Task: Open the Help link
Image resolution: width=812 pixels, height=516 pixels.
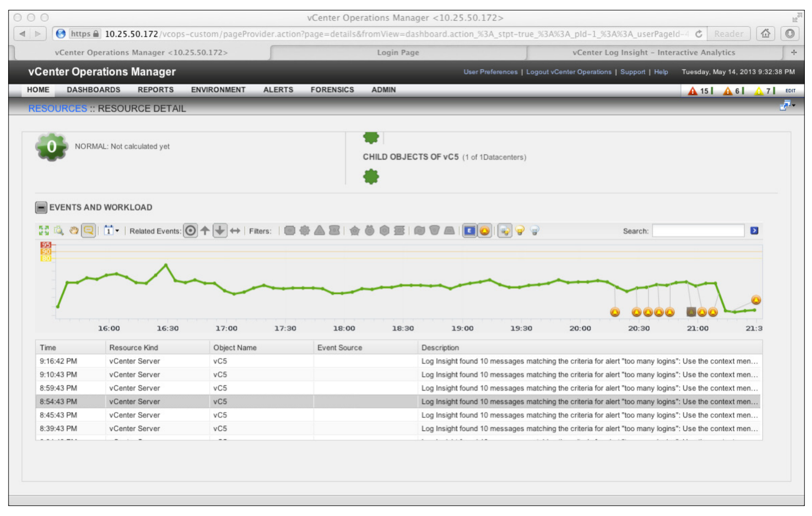Action: coord(661,72)
